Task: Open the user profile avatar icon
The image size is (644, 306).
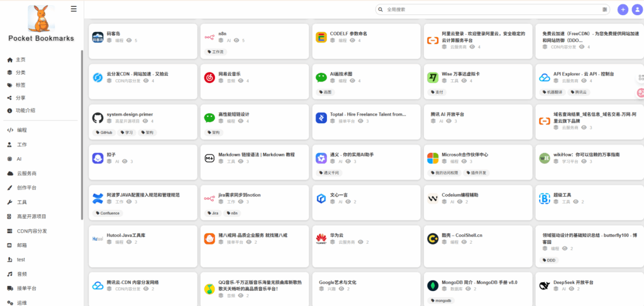Action: tap(636, 9)
